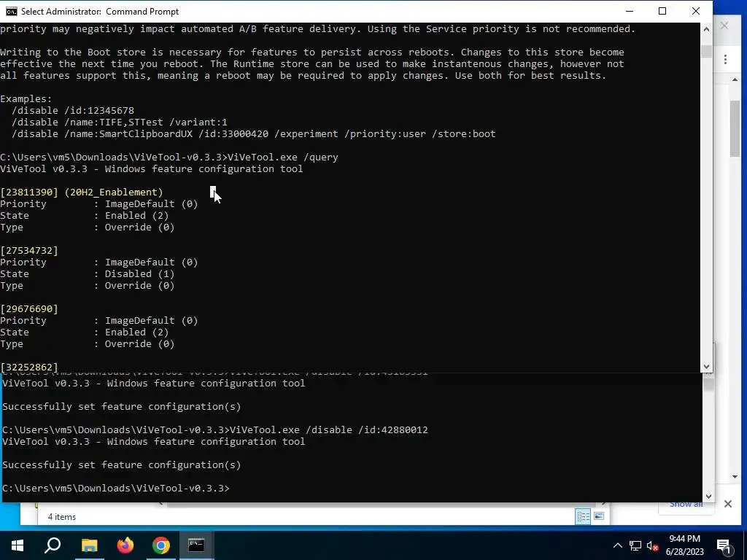This screenshot has width=747, height=560.
Task: Click muted volume tray icon
Action: 653,545
